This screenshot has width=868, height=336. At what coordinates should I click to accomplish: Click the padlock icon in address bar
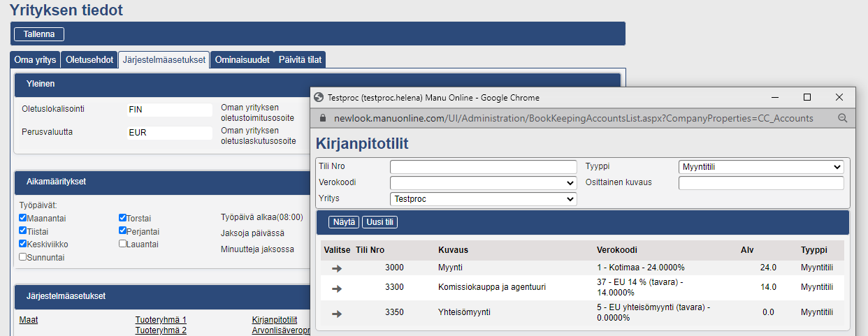322,118
